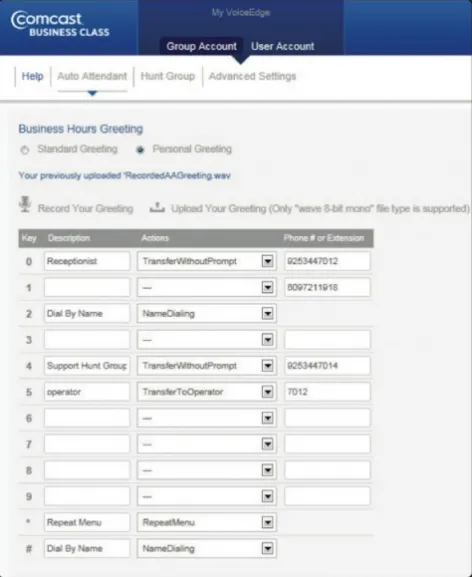Click the Record Your Greeting link
The image size is (472, 577).
[85, 209]
